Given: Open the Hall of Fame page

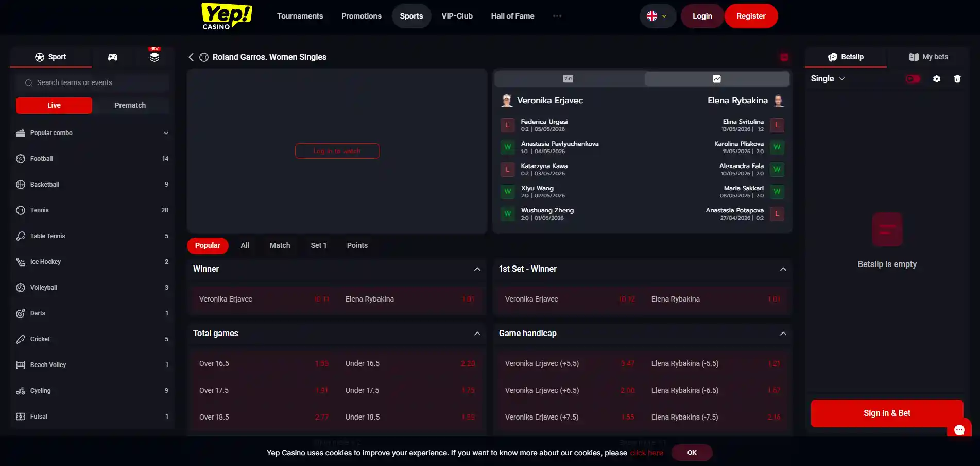Looking at the screenshot, I should [513, 16].
